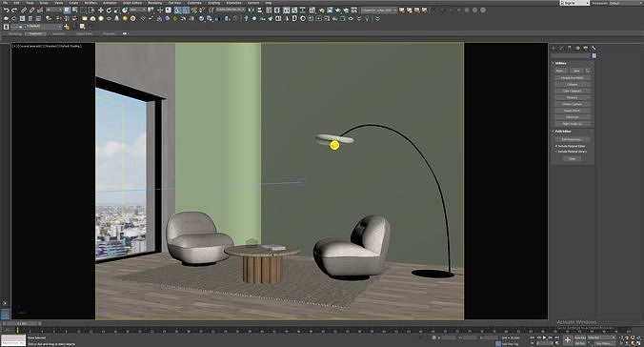Enable the Include Material Library checkbox
644x347 pixels.
(x=555, y=152)
